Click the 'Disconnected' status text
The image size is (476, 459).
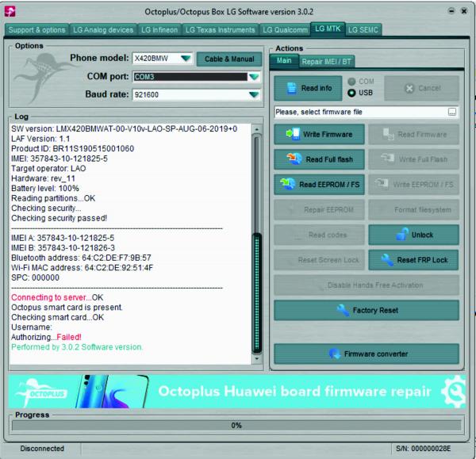coord(42,449)
